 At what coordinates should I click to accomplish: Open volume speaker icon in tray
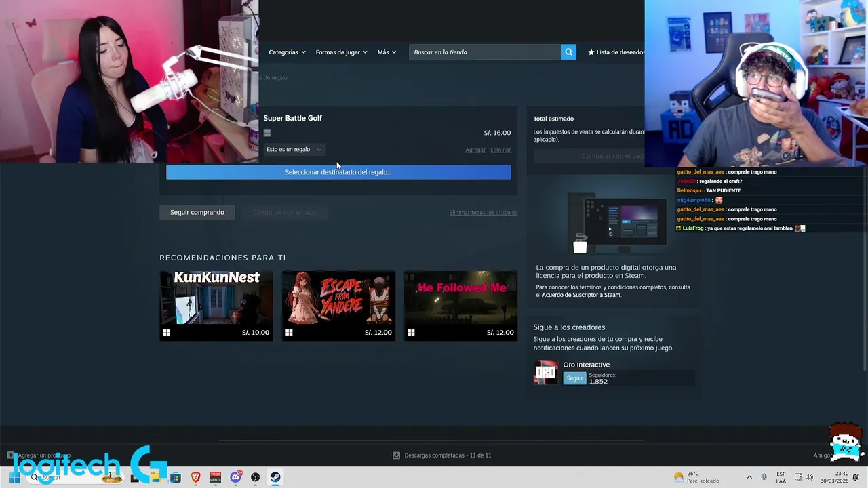click(809, 477)
